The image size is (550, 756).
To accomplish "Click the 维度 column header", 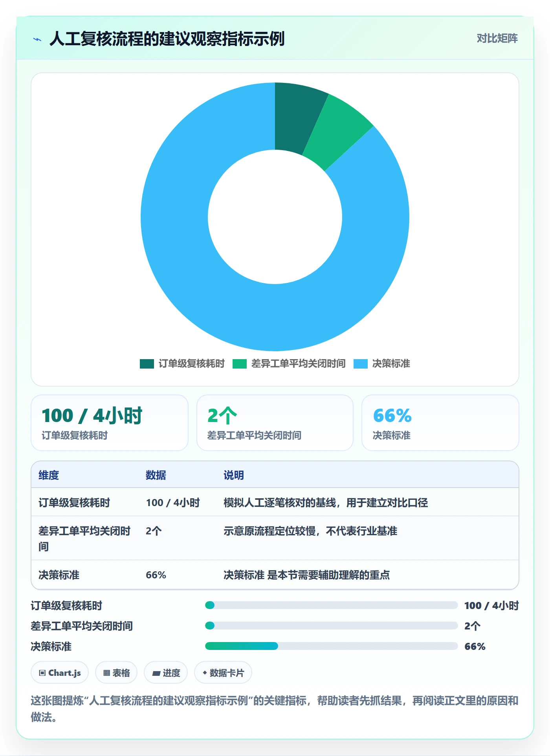I will pyautogui.click(x=49, y=475).
